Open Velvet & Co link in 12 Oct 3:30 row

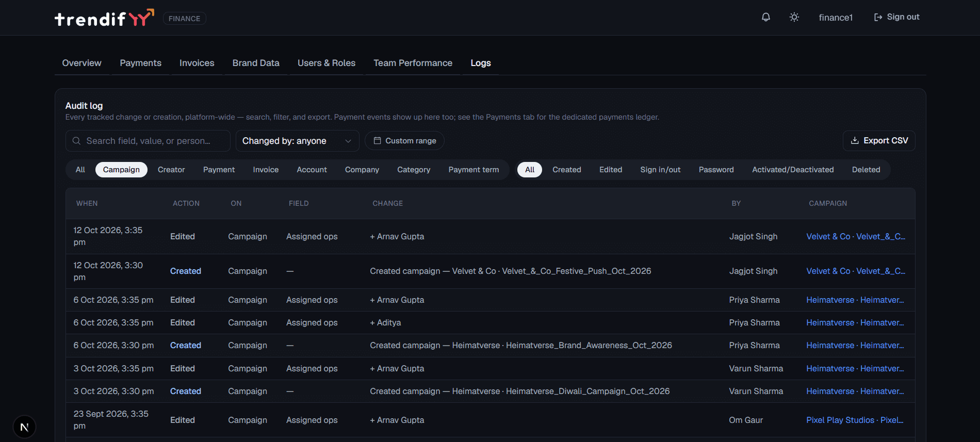coord(856,271)
